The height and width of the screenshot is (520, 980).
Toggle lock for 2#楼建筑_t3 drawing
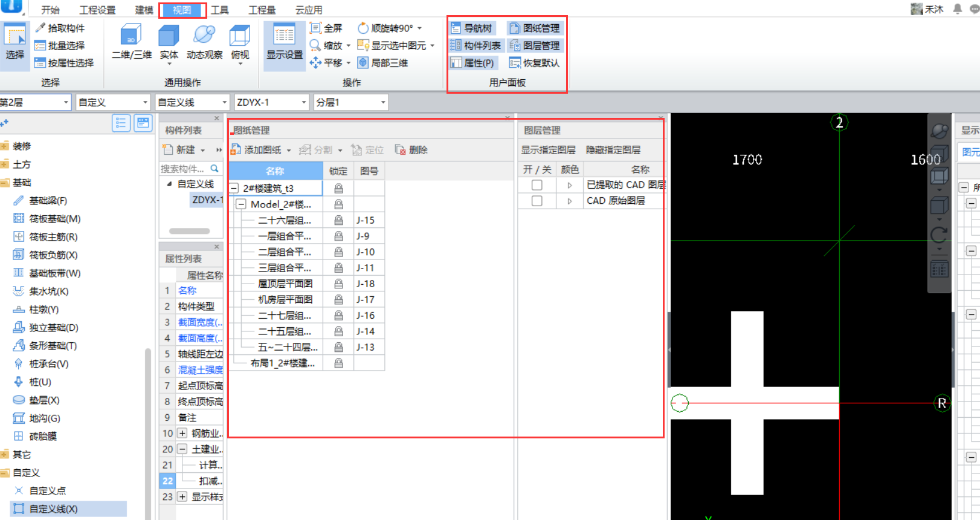(338, 189)
